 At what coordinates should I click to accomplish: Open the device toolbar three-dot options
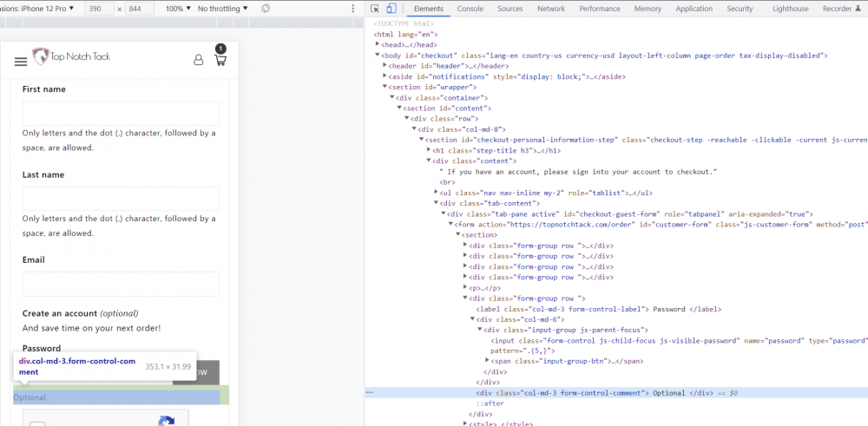[352, 9]
